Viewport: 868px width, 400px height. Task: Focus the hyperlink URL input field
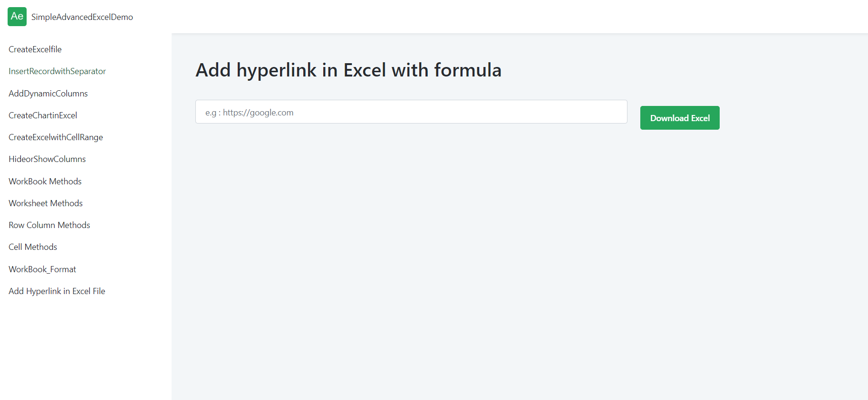[x=411, y=112]
